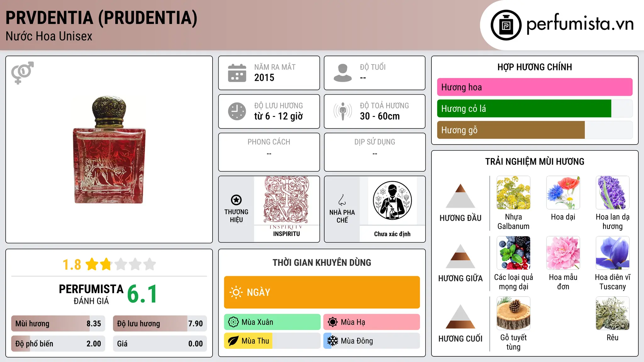Click the perfumista.vn site name

pos(580,25)
